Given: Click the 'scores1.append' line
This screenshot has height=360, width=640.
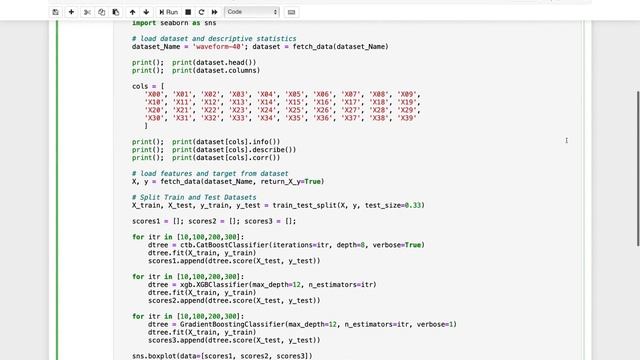Looking at the screenshot, I should (x=234, y=261).
